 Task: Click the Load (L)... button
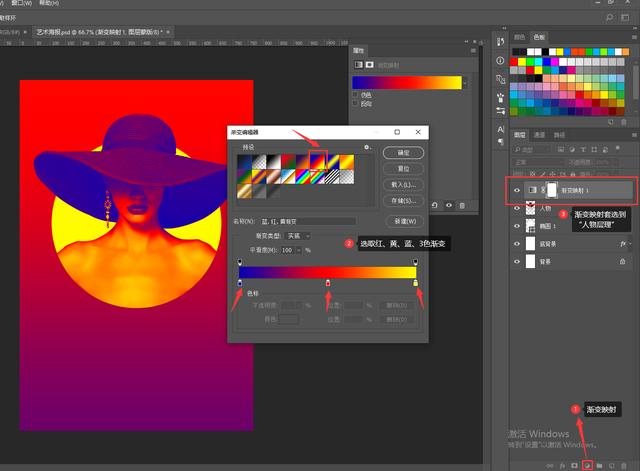coord(403,184)
